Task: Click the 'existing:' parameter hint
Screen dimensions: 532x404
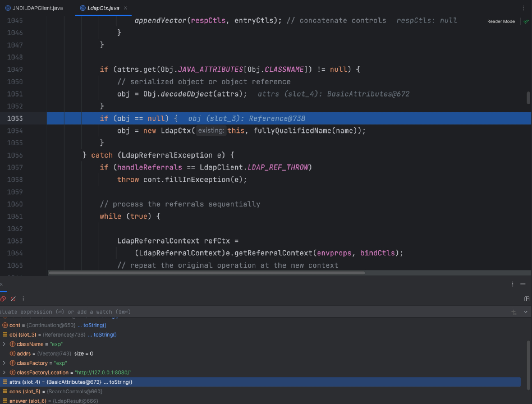Action: (211, 131)
